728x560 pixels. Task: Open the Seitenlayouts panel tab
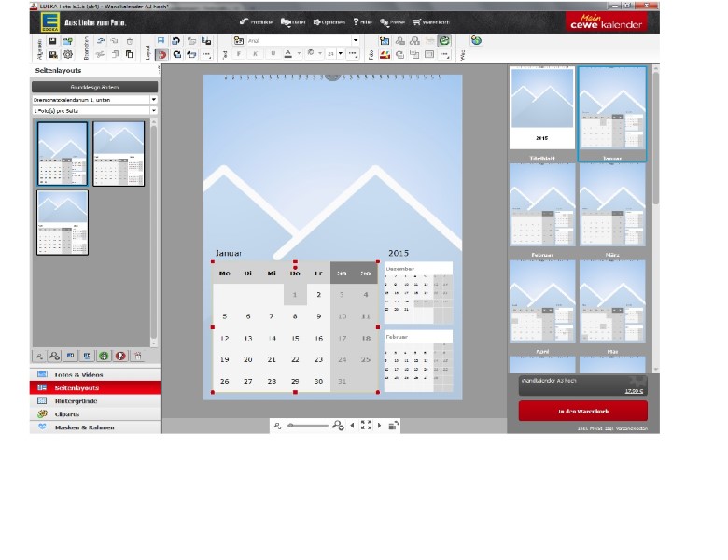(x=95, y=387)
